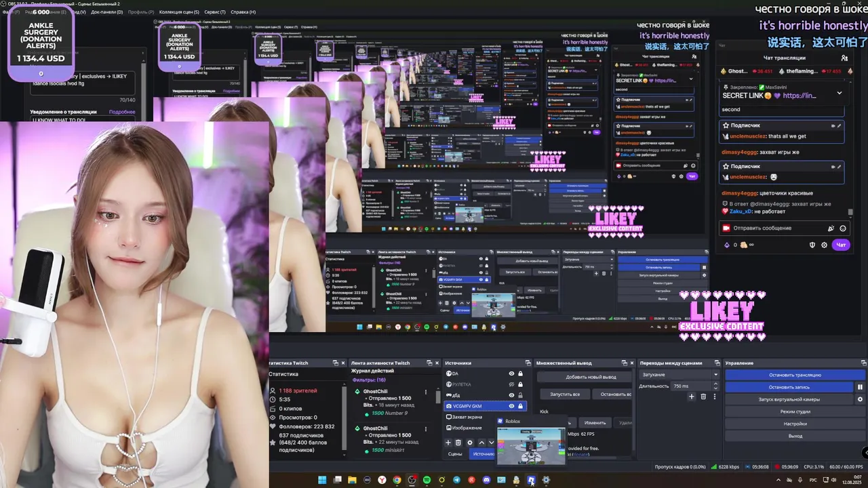The image size is (868, 488).
Task: Open Spotify from the taskbar
Action: coord(427,480)
